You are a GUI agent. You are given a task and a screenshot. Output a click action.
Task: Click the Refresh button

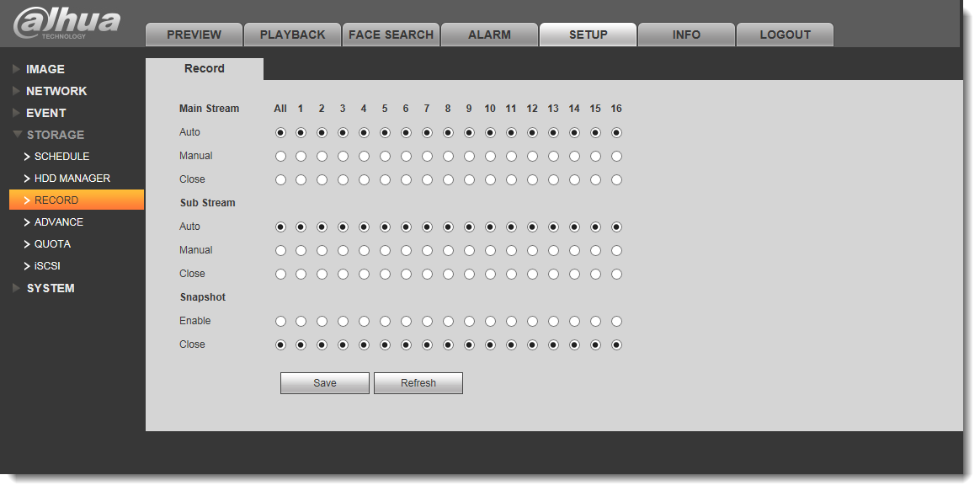pyautogui.click(x=418, y=383)
